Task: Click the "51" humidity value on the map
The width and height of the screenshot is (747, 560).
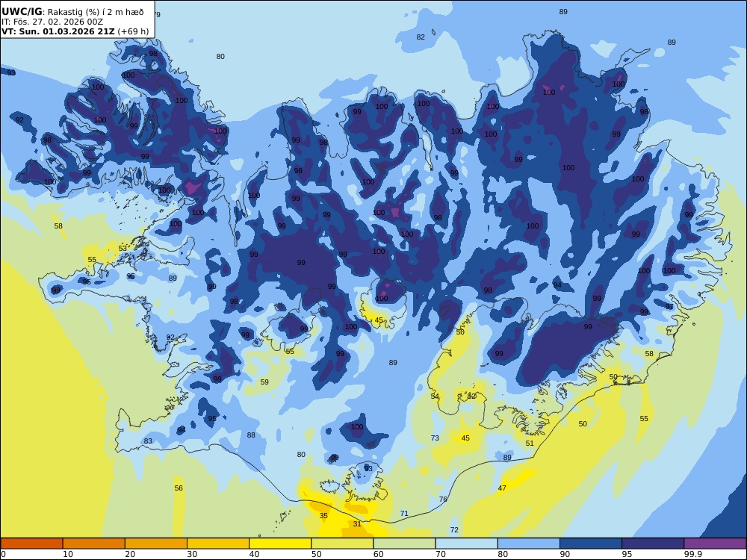Action: click(x=530, y=444)
